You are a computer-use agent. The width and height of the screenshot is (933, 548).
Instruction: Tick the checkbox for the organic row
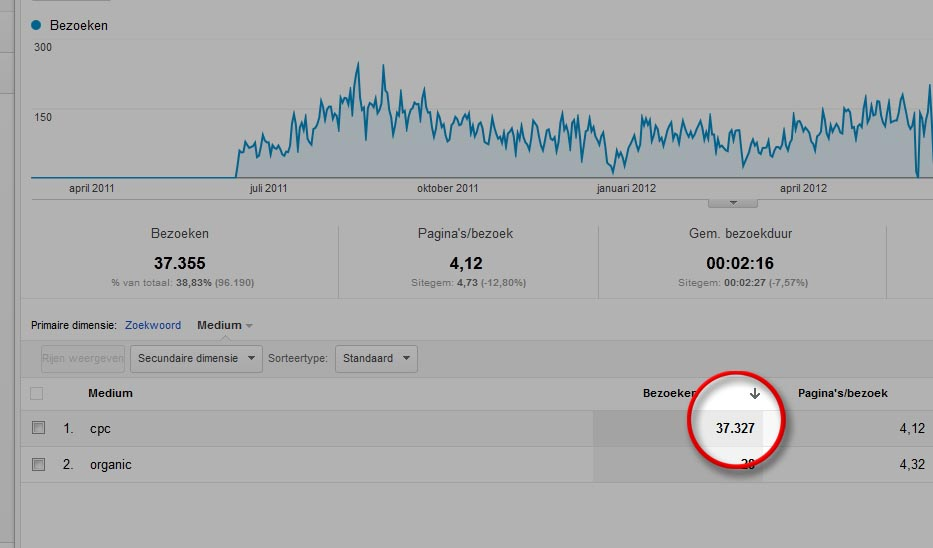[39, 464]
